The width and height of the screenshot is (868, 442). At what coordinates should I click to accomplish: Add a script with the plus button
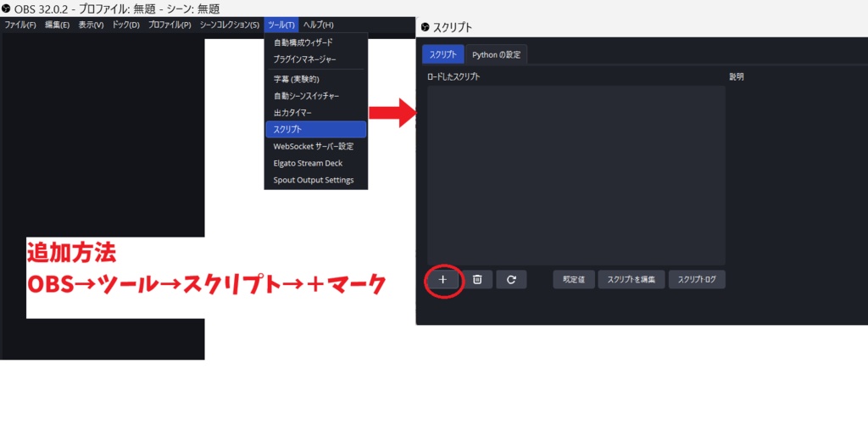pyautogui.click(x=442, y=280)
